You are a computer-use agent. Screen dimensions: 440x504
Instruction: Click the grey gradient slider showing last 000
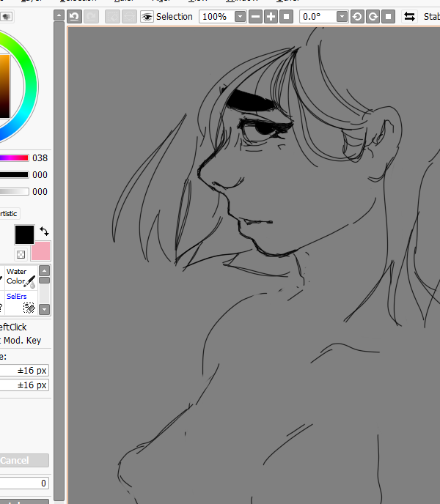[x=15, y=192]
